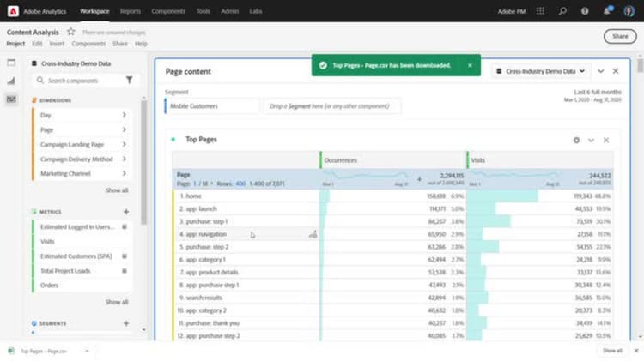Open the Components top navigation menu
This screenshot has width=644, height=361.
[x=168, y=11]
